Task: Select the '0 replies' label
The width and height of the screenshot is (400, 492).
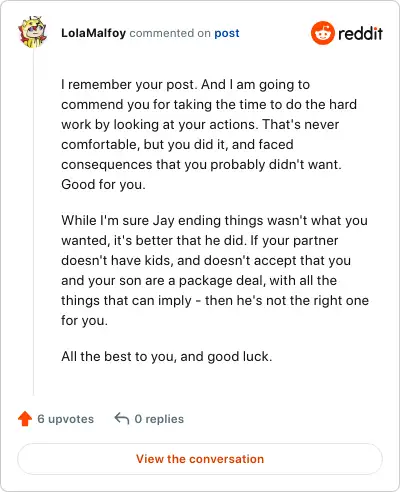Action: point(159,419)
